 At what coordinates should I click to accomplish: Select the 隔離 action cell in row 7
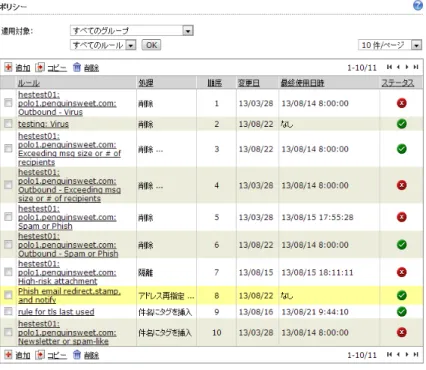click(146, 273)
